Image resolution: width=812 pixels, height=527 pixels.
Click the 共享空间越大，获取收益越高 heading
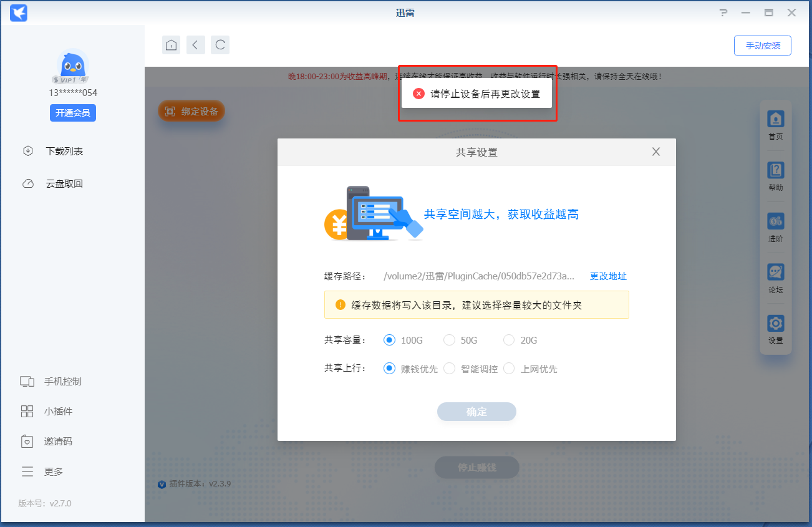501,215
